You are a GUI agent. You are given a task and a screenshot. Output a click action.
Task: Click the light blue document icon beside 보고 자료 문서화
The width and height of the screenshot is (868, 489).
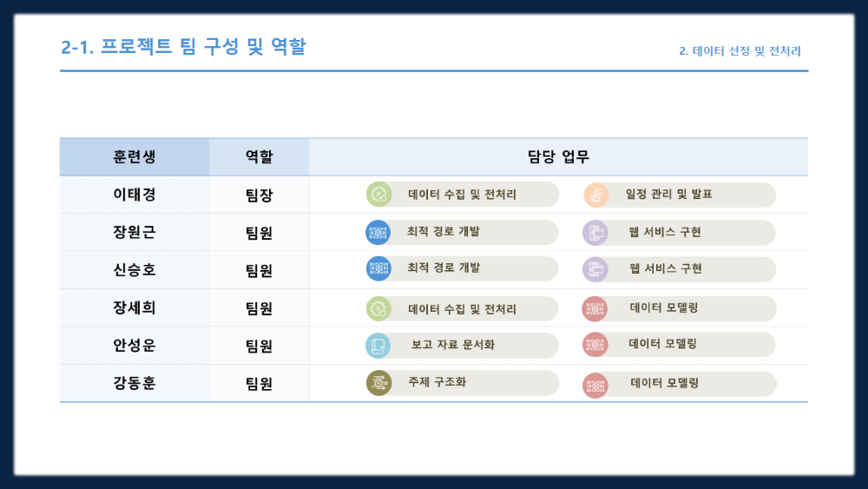click(x=378, y=346)
